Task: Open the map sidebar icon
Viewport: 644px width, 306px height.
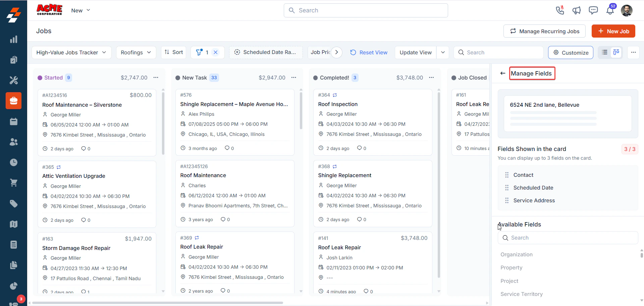Action: (x=13, y=224)
